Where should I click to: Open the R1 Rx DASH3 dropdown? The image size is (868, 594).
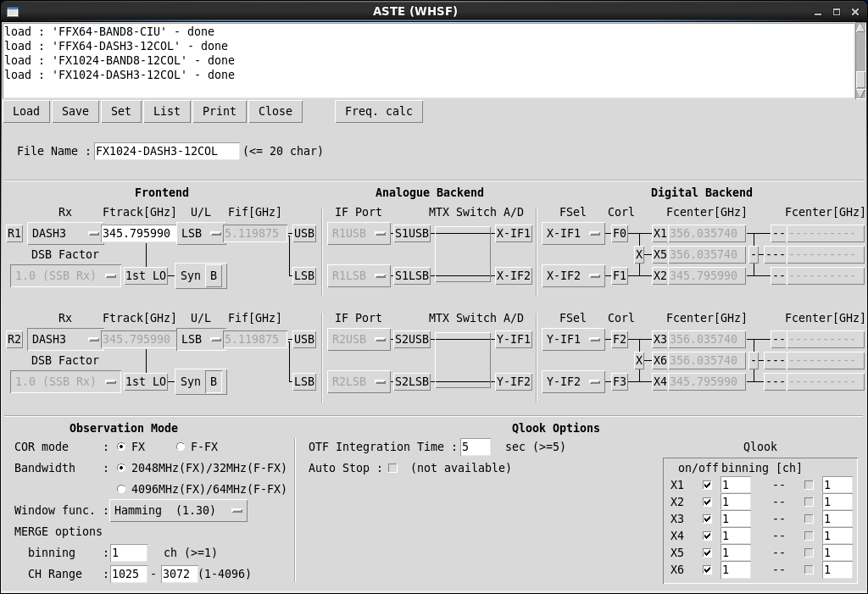tap(64, 234)
